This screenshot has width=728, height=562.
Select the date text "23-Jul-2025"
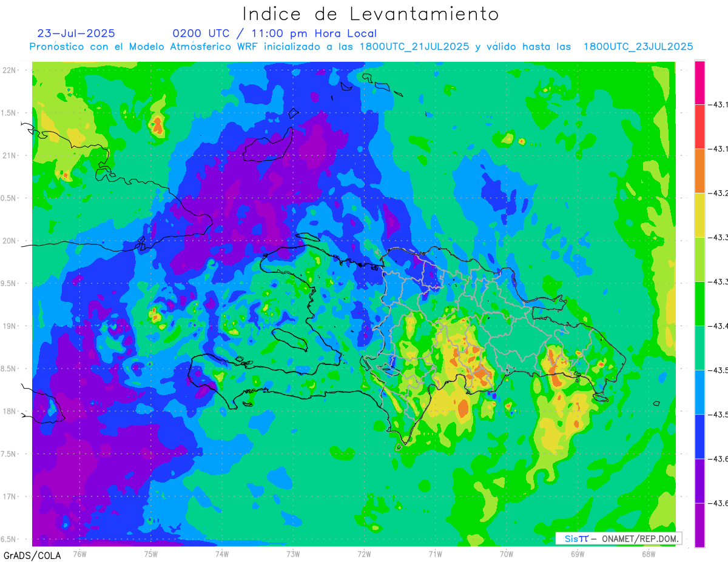click(x=76, y=33)
